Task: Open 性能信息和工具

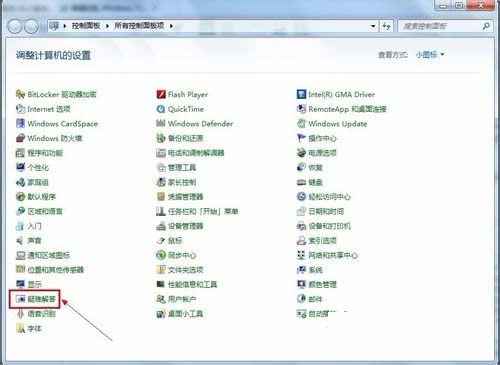Action: pyautogui.click(x=187, y=284)
